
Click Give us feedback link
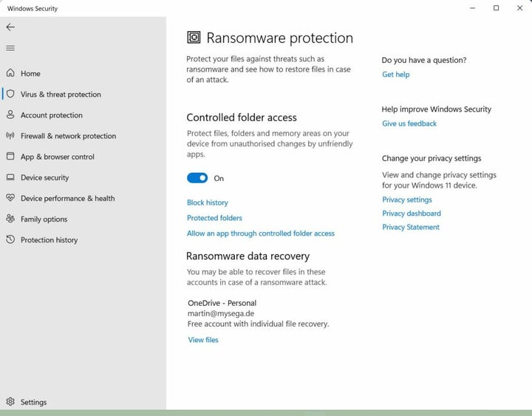tap(409, 123)
